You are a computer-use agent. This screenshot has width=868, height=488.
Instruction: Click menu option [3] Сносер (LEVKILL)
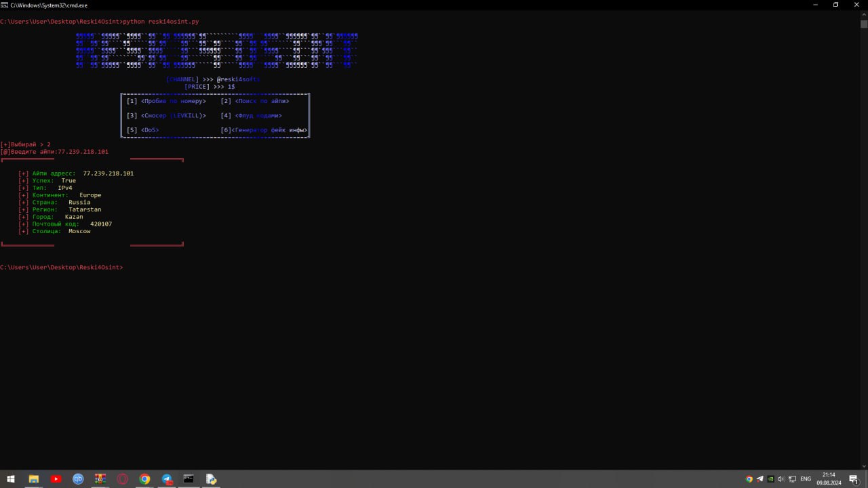point(166,116)
